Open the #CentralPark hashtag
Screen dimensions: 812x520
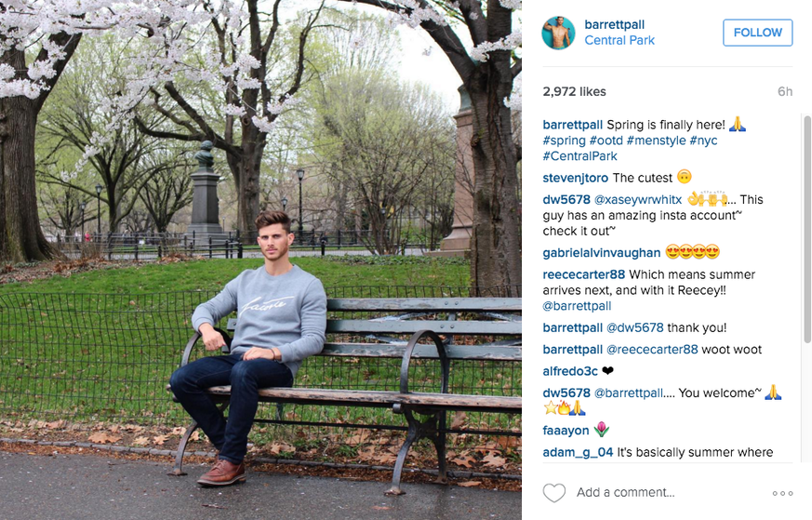[x=580, y=156]
